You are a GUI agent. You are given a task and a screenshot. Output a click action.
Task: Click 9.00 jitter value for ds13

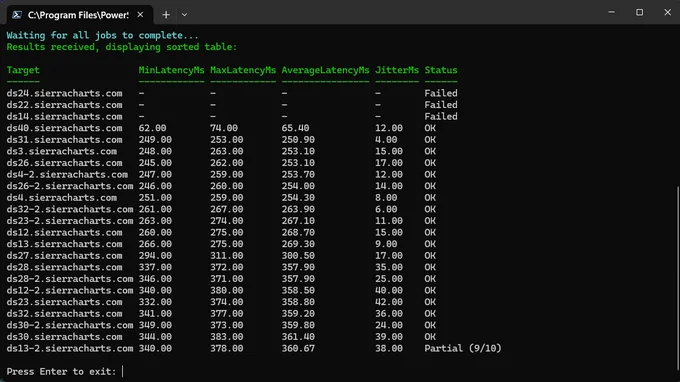pos(386,244)
